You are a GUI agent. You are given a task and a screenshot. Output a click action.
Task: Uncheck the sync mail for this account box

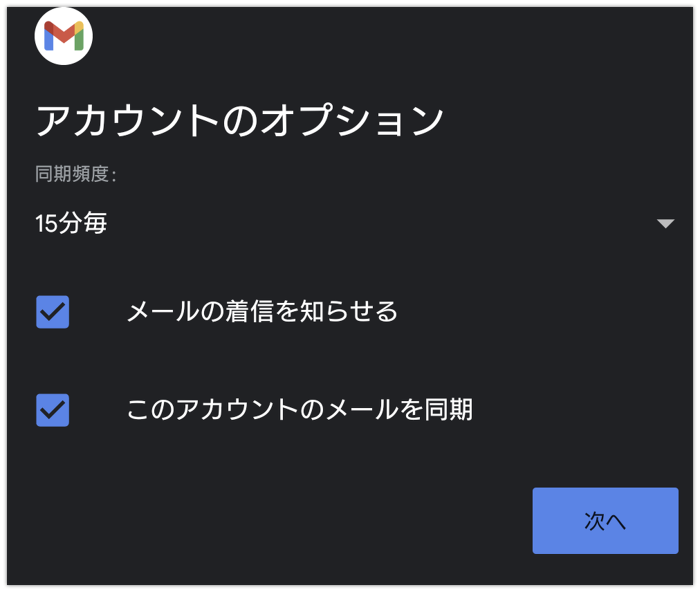53,410
